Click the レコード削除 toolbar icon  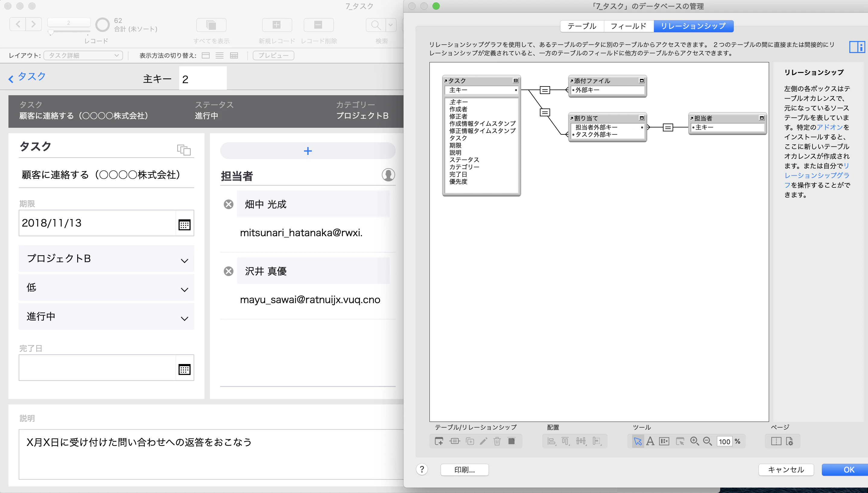click(318, 25)
